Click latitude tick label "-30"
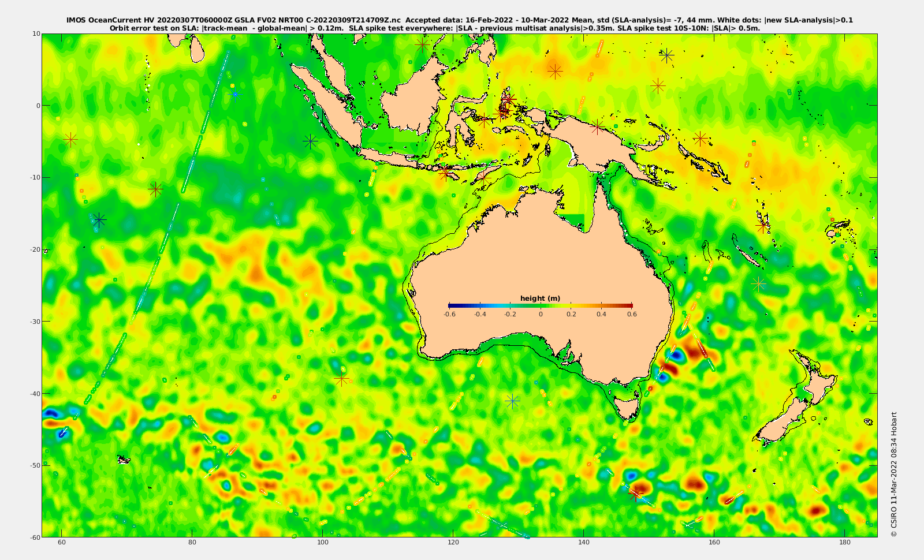The width and height of the screenshot is (924, 560). click(x=34, y=321)
